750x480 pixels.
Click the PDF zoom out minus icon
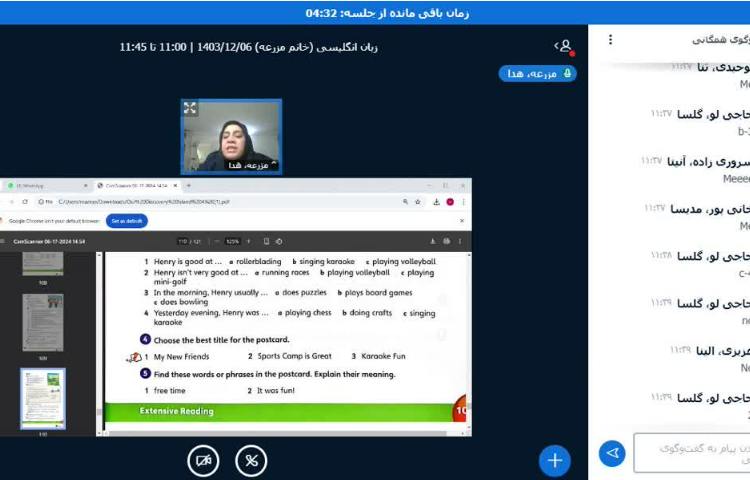(217, 241)
